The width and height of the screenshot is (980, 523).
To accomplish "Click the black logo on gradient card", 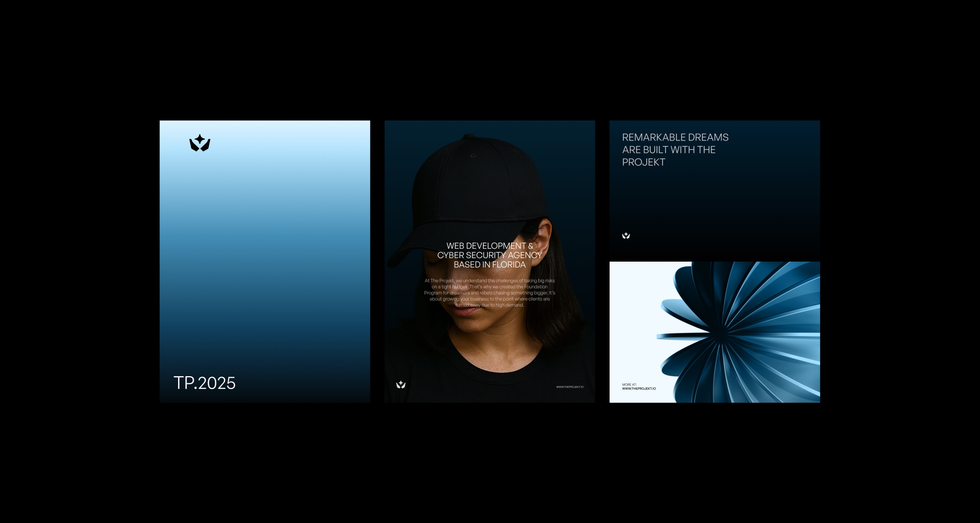I will tap(200, 143).
